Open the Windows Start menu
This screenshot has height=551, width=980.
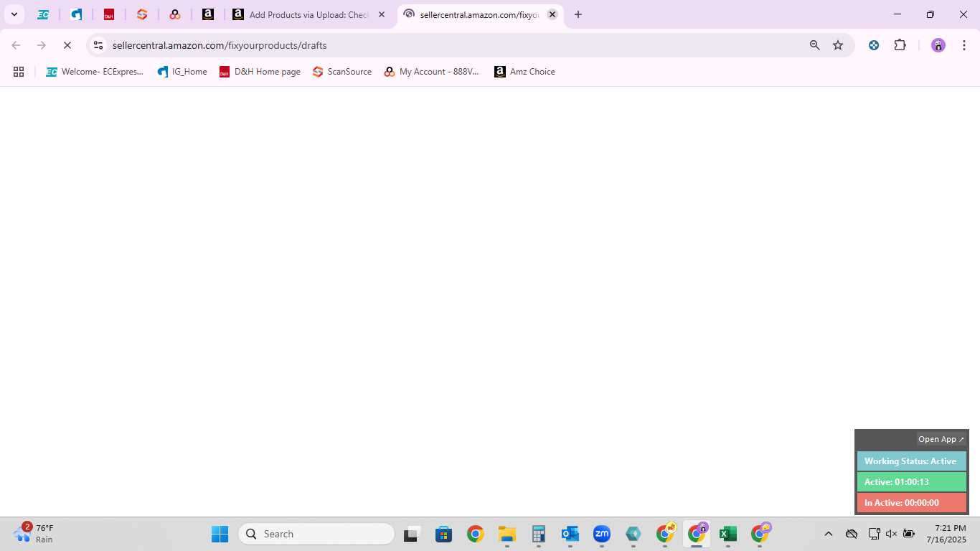220,534
